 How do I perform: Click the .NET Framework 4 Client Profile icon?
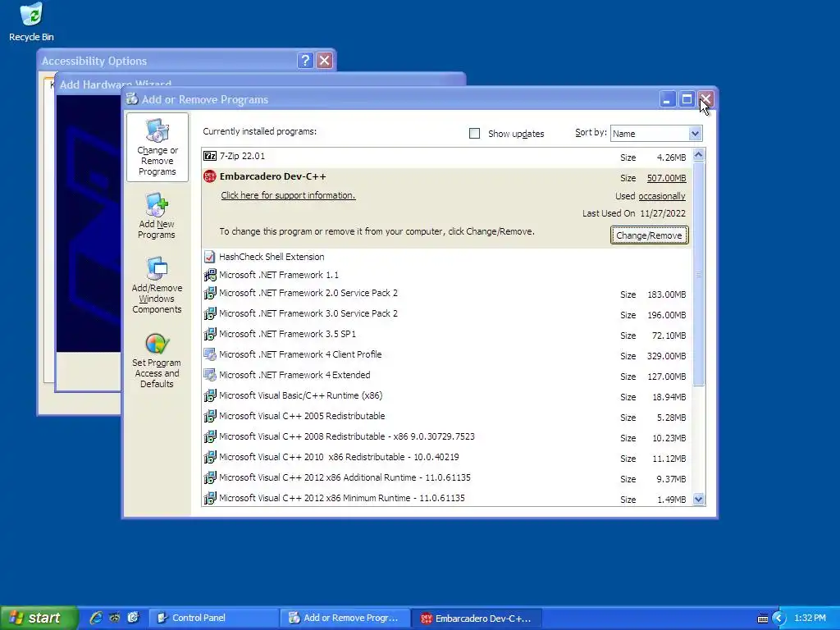pos(210,354)
